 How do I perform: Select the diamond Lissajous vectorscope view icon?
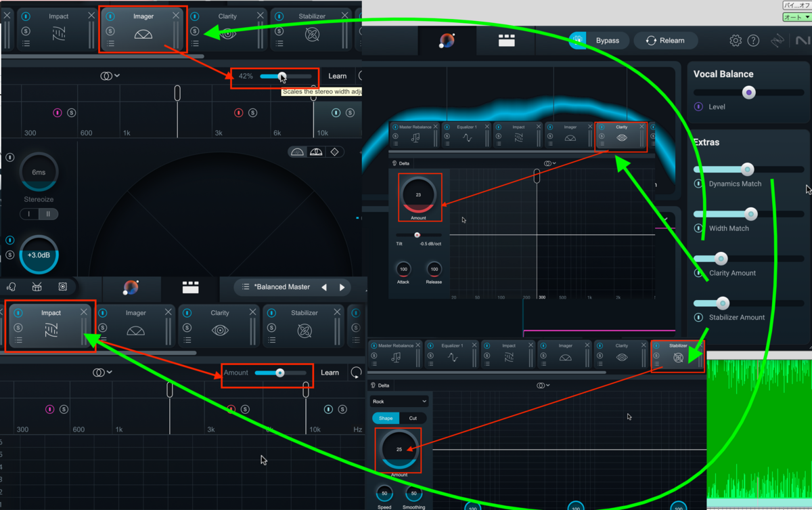334,152
